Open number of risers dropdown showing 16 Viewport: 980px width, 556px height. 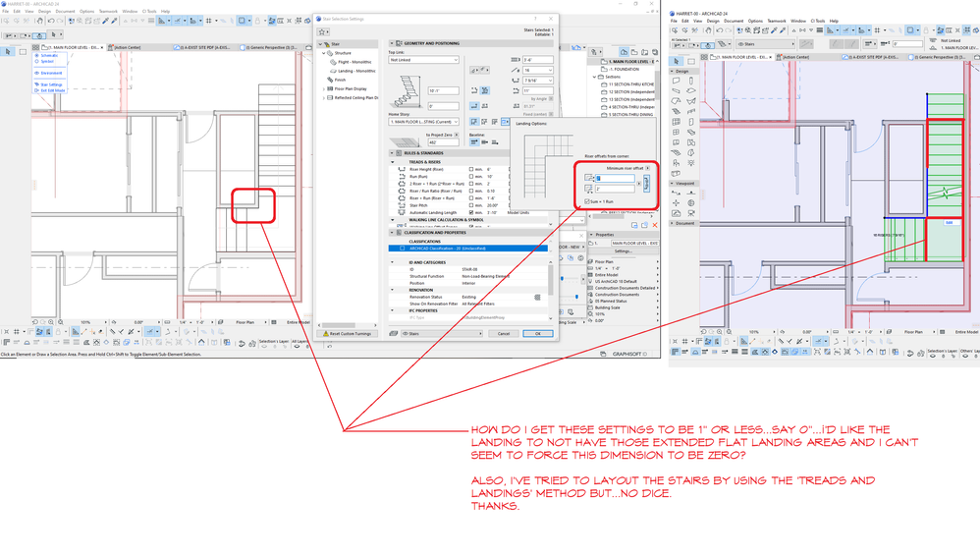tap(538, 70)
